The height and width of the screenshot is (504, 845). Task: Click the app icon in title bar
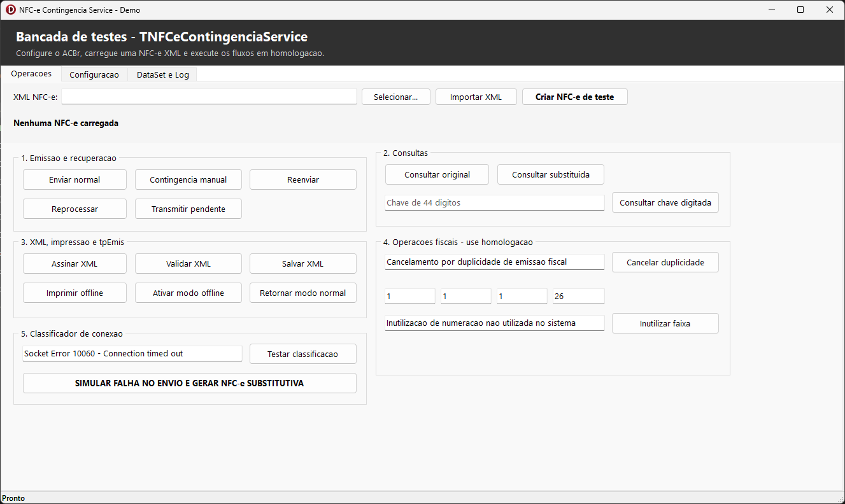click(11, 10)
